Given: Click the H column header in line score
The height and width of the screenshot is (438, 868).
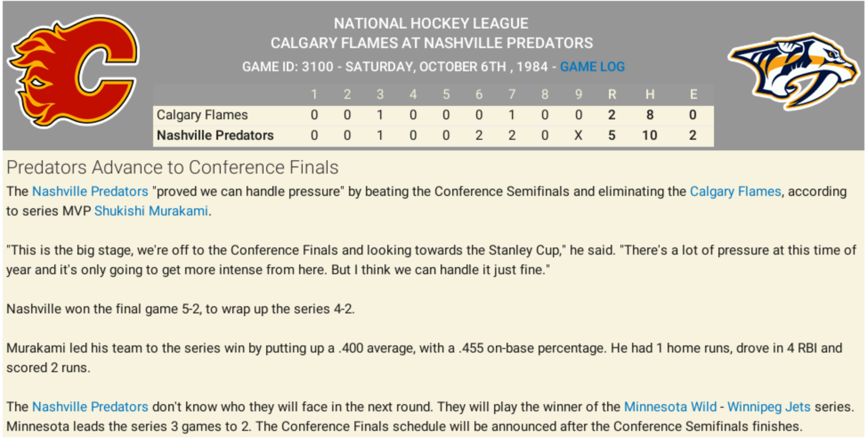Looking at the screenshot, I should pyautogui.click(x=650, y=94).
